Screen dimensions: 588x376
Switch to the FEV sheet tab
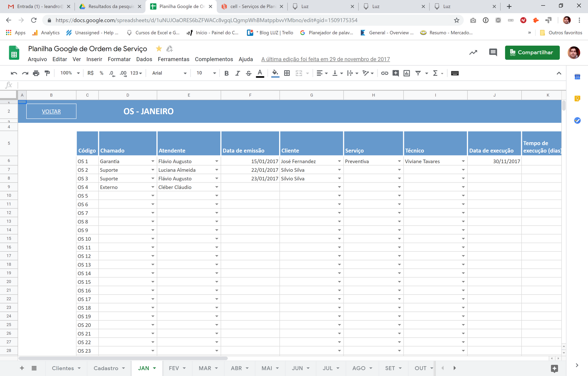(174, 368)
